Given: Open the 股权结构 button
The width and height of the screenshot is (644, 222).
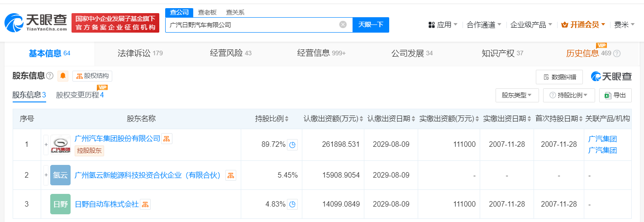Looking at the screenshot, I should pyautogui.click(x=92, y=76).
